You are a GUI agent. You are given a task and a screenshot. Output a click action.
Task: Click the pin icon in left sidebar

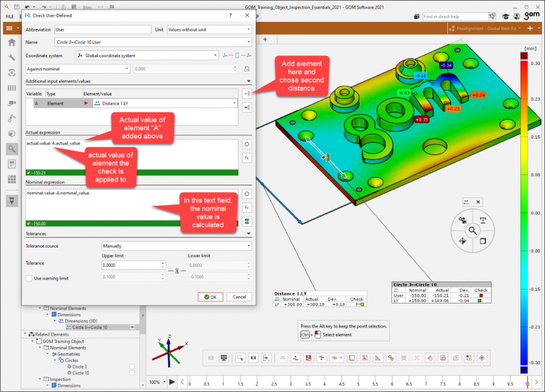pos(11,200)
